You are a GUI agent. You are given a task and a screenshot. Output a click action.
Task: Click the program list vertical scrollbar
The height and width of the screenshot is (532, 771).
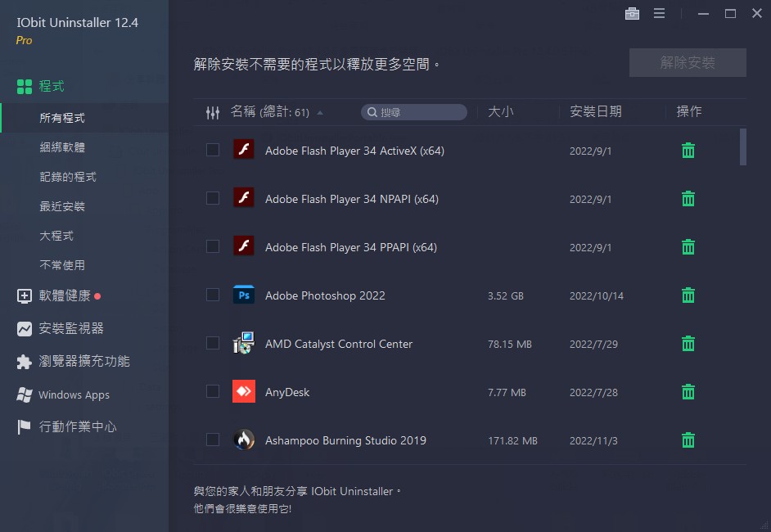(742, 147)
